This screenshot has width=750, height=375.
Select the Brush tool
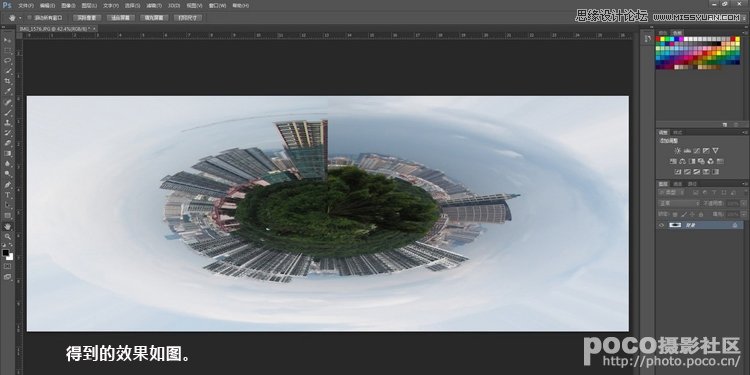[x=7, y=113]
